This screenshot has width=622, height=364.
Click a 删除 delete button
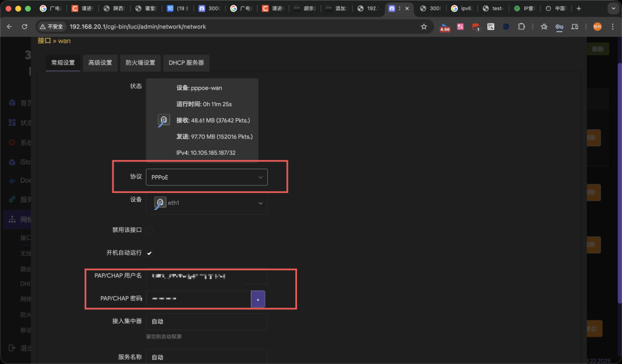[592, 138]
